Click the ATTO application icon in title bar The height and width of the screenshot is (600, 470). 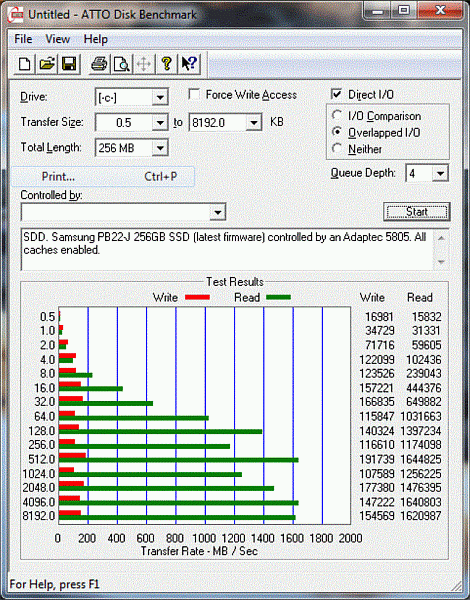16,14
